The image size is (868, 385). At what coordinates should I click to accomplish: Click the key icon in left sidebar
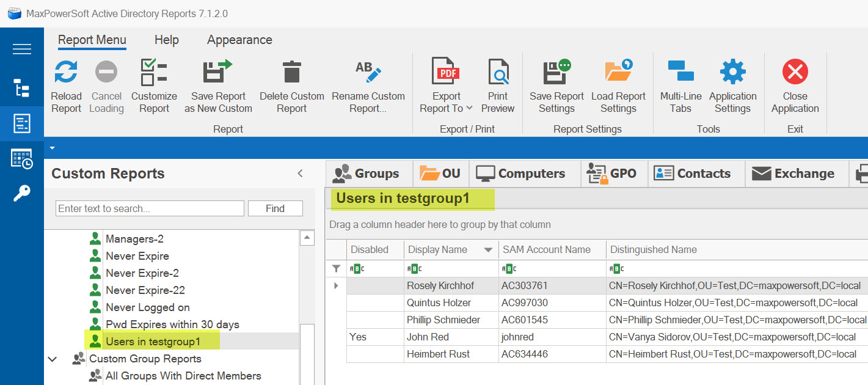point(21,194)
